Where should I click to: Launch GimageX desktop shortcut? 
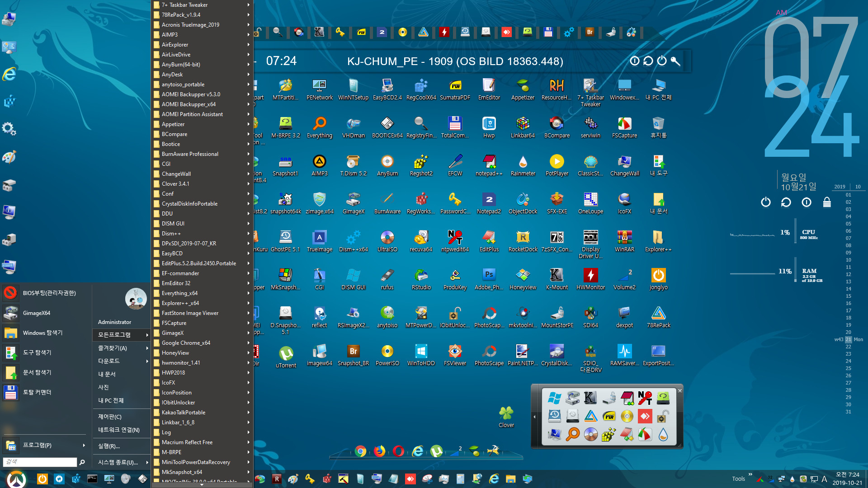point(353,203)
